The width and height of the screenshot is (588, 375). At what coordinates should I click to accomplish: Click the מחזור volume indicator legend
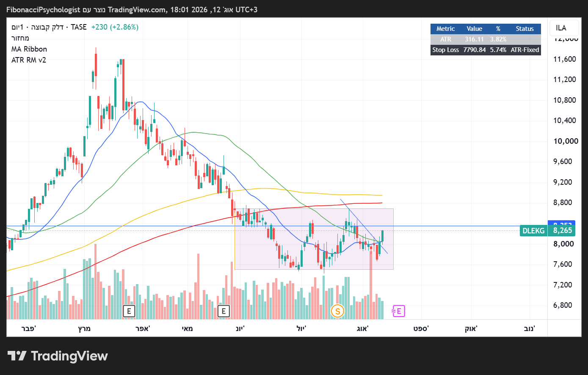pyautogui.click(x=20, y=38)
